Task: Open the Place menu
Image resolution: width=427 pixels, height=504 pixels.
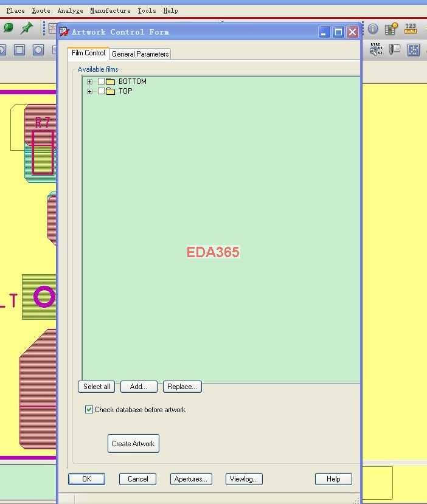Action: pyautogui.click(x=15, y=10)
